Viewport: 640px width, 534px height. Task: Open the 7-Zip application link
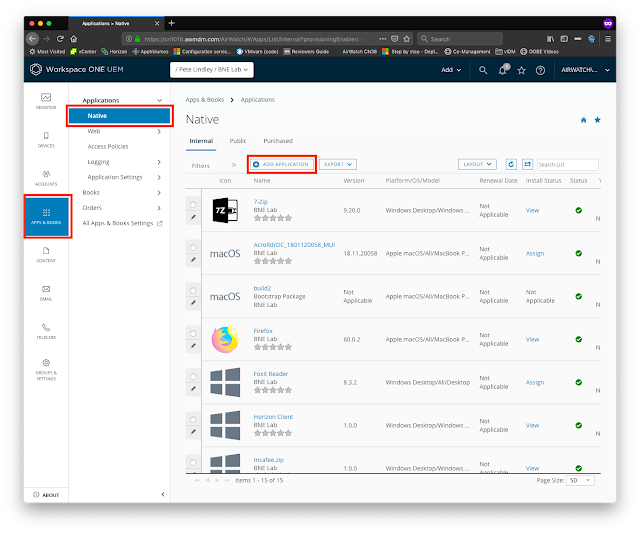pyautogui.click(x=260, y=201)
